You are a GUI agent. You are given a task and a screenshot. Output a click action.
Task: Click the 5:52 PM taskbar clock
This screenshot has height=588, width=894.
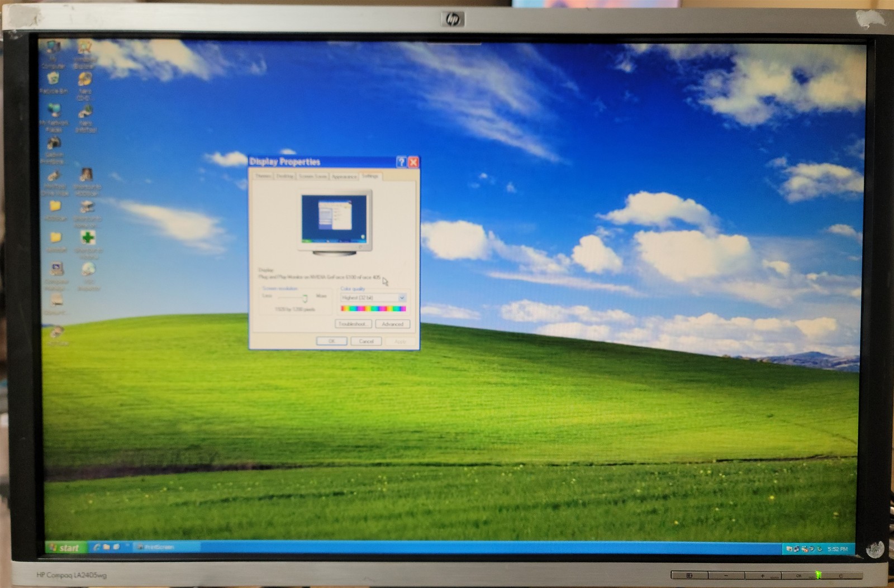(837, 549)
